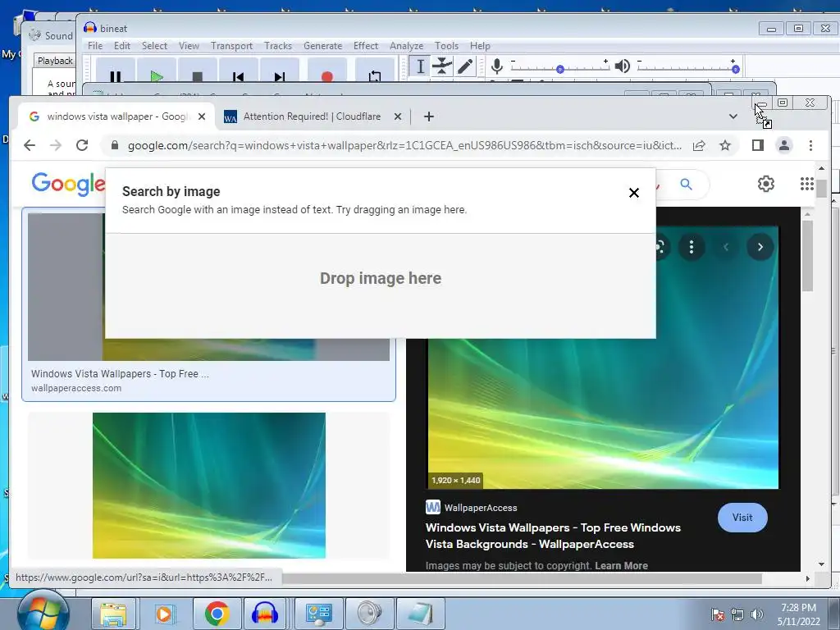
Task: Click the large Vista wallpaper preview image
Action: click(x=603, y=413)
